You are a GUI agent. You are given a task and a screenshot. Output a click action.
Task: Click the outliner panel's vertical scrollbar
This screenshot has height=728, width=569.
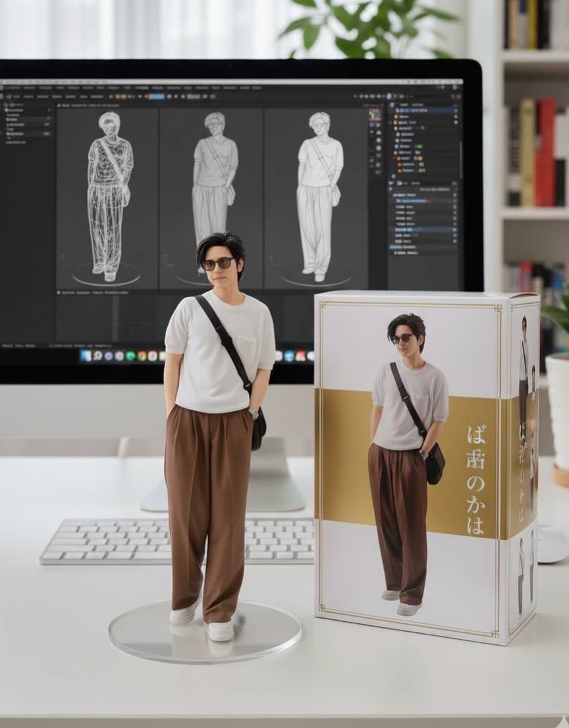point(460,158)
